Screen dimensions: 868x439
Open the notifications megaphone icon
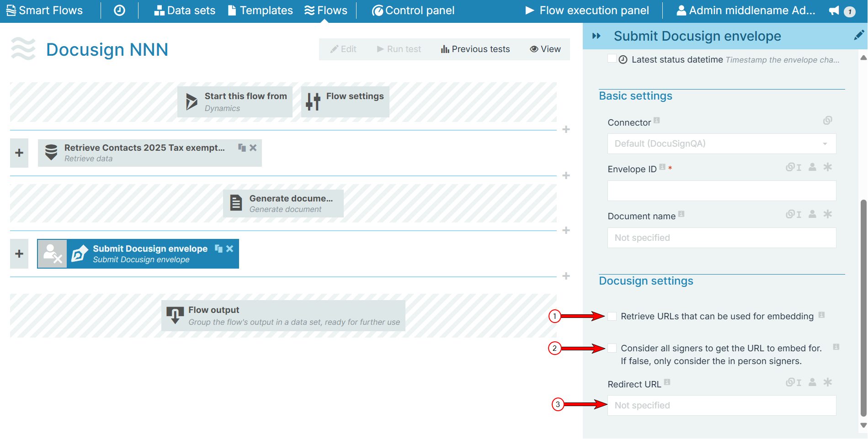(x=834, y=10)
